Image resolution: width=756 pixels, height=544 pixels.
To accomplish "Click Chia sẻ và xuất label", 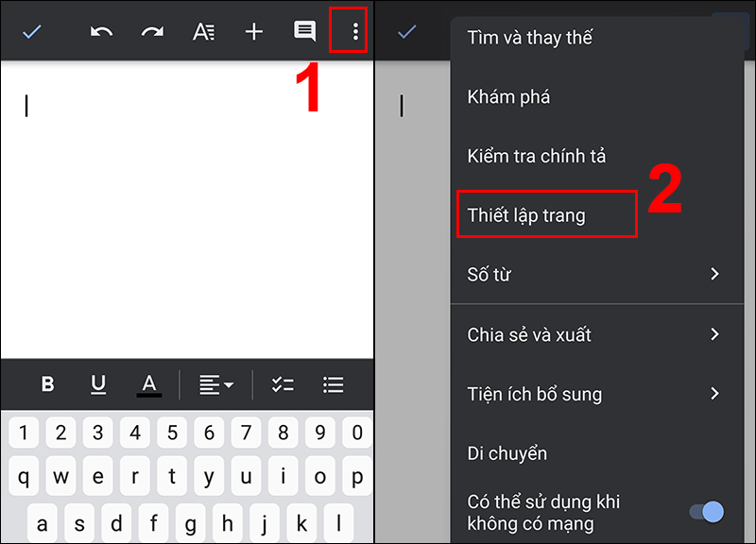I will (529, 334).
